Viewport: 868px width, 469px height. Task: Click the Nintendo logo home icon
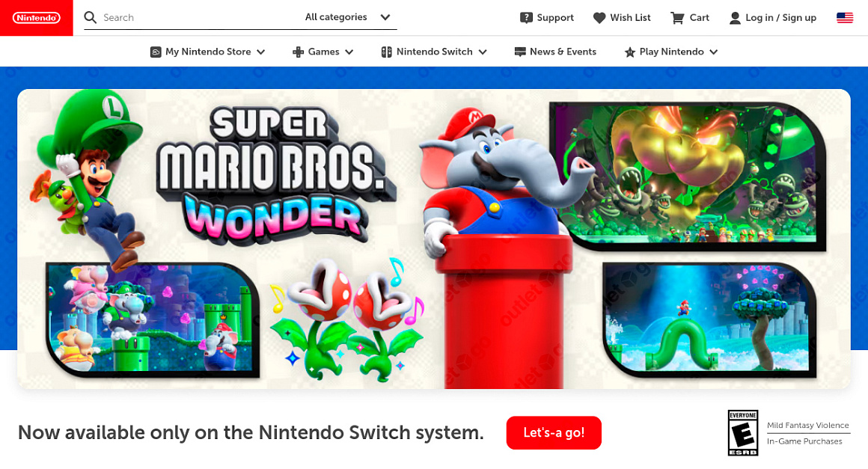(36, 18)
